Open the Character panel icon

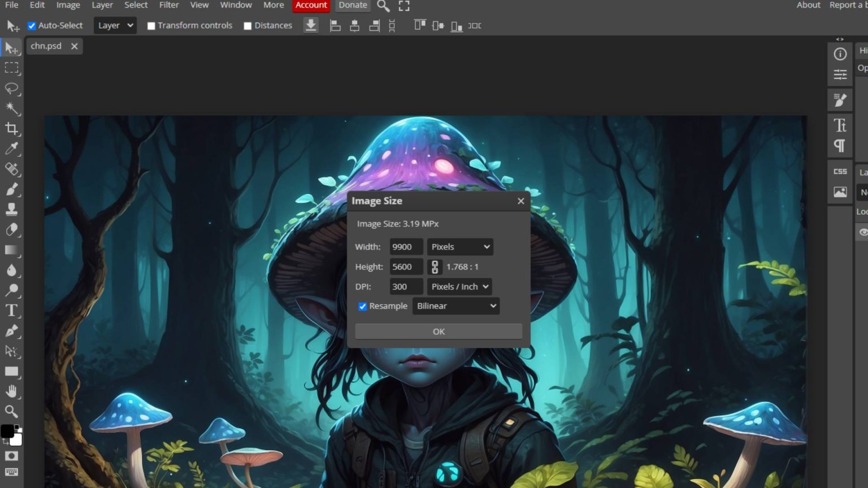[840, 125]
